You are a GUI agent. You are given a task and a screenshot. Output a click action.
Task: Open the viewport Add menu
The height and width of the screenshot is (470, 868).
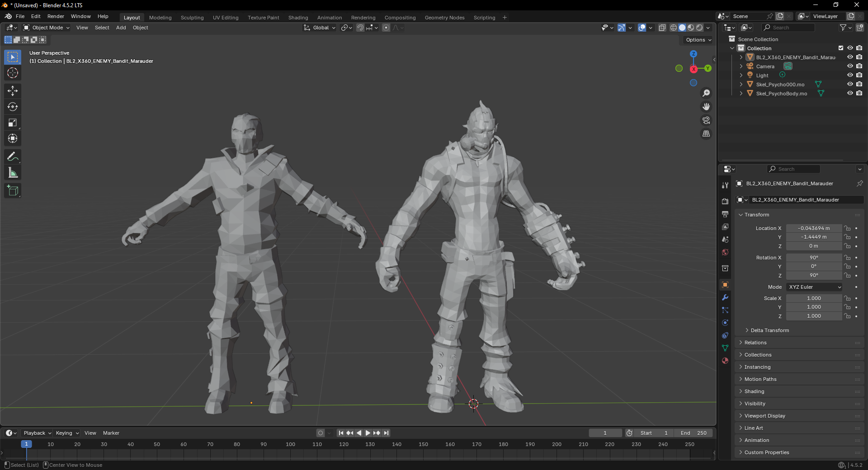[x=121, y=28]
